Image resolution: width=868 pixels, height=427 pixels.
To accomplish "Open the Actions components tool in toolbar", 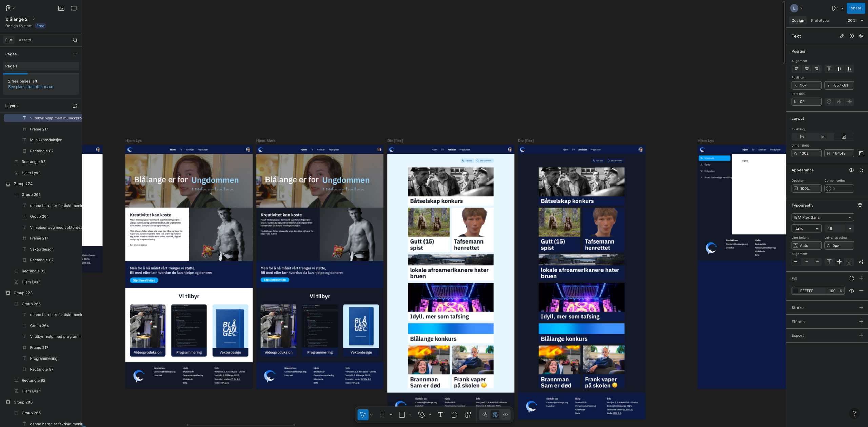I will tap(468, 415).
